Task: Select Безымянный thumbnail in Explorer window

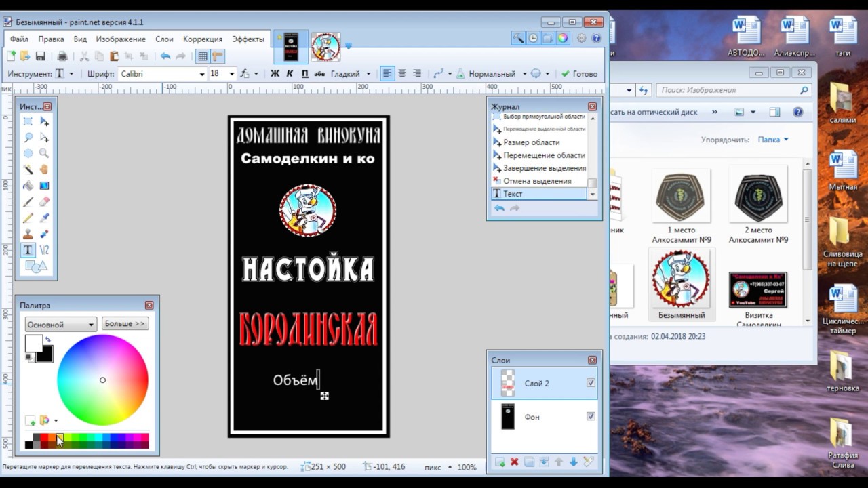Action: tap(681, 285)
